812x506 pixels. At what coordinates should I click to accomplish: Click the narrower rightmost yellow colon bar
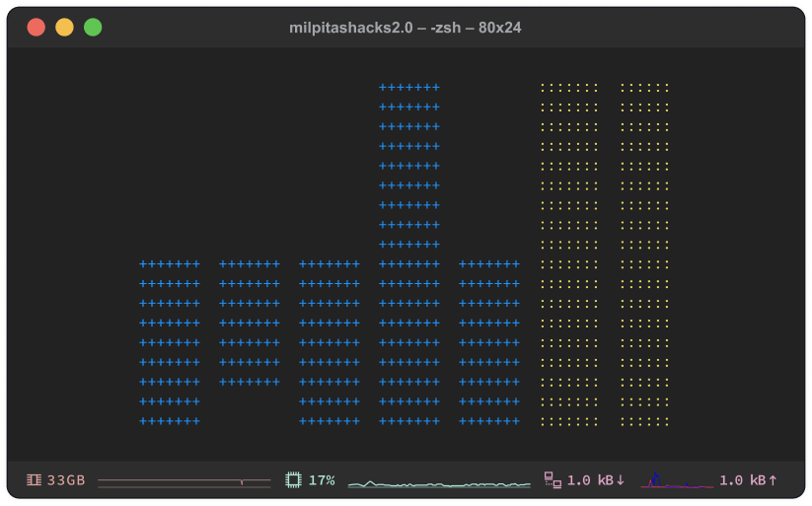(645, 253)
